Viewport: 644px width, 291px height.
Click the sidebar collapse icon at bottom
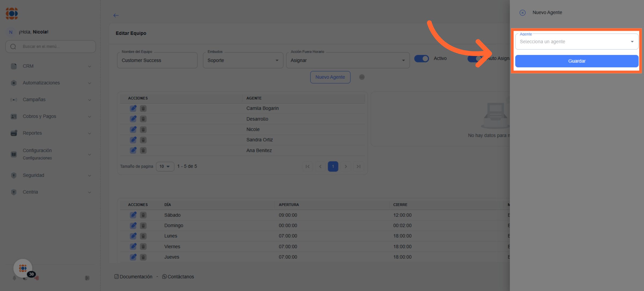87,278
